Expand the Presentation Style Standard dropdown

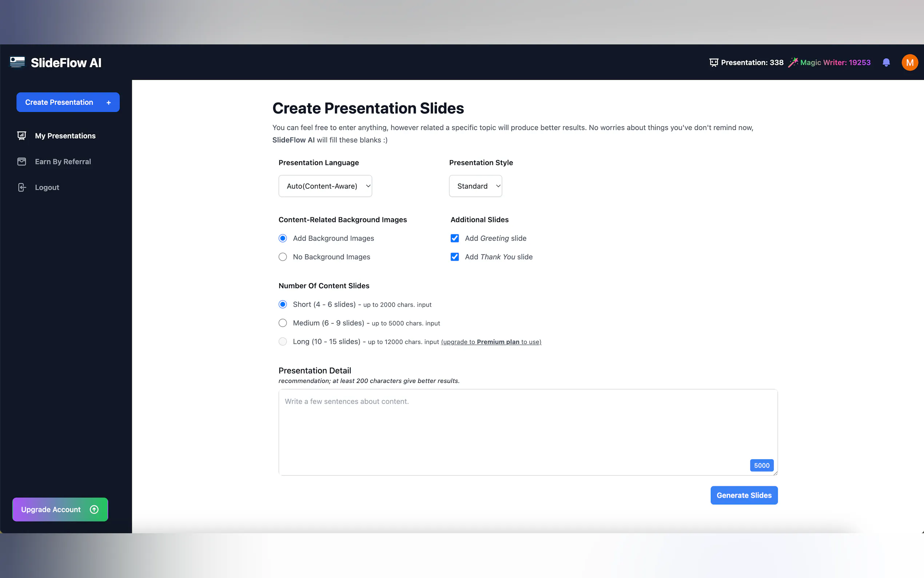(475, 186)
